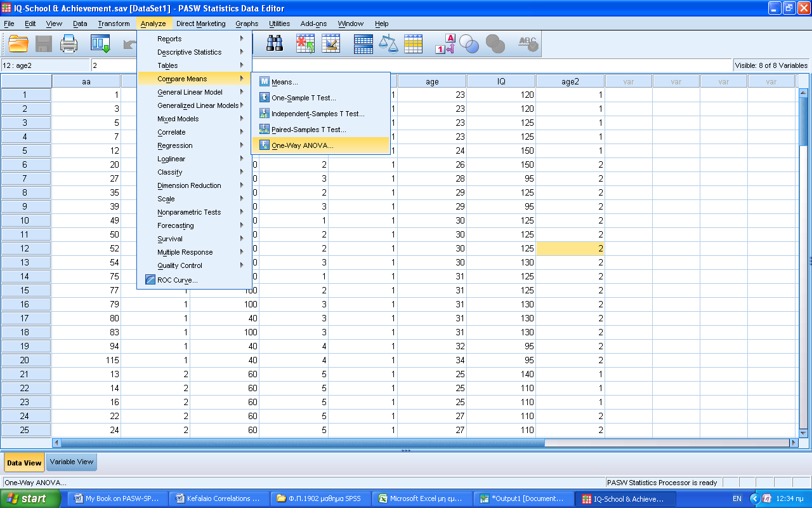Viewport: 812px width, 508px height.
Task: Expand Generalized Linear Models submenu
Action: 195,105
